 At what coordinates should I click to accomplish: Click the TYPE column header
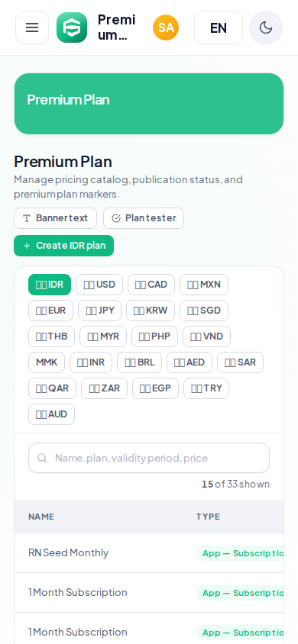point(208,517)
